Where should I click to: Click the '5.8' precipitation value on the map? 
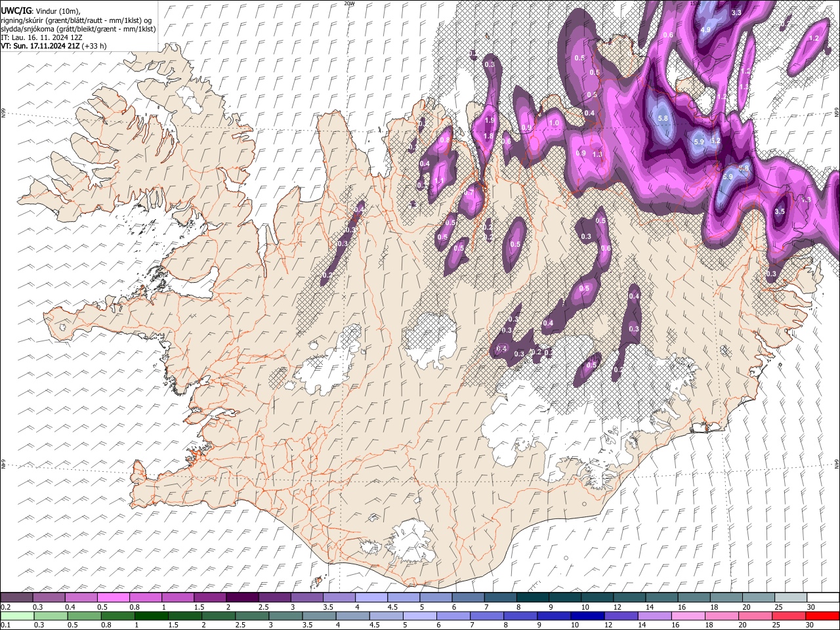[663, 118]
